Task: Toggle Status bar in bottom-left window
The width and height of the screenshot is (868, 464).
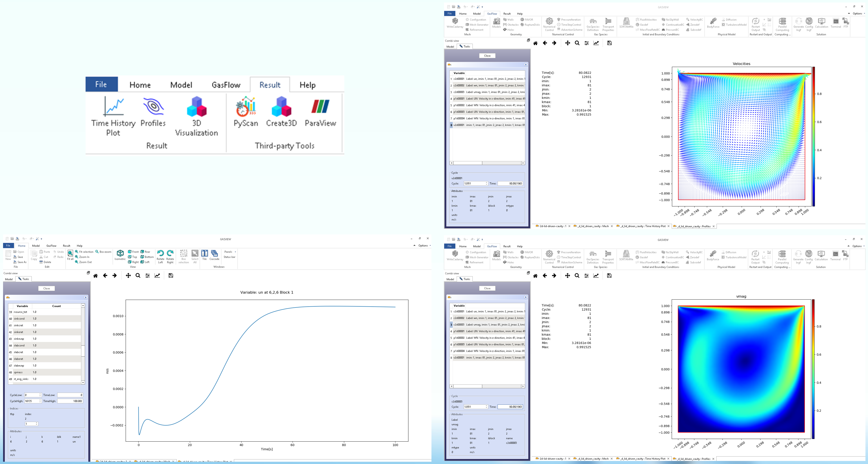Action: tap(229, 257)
